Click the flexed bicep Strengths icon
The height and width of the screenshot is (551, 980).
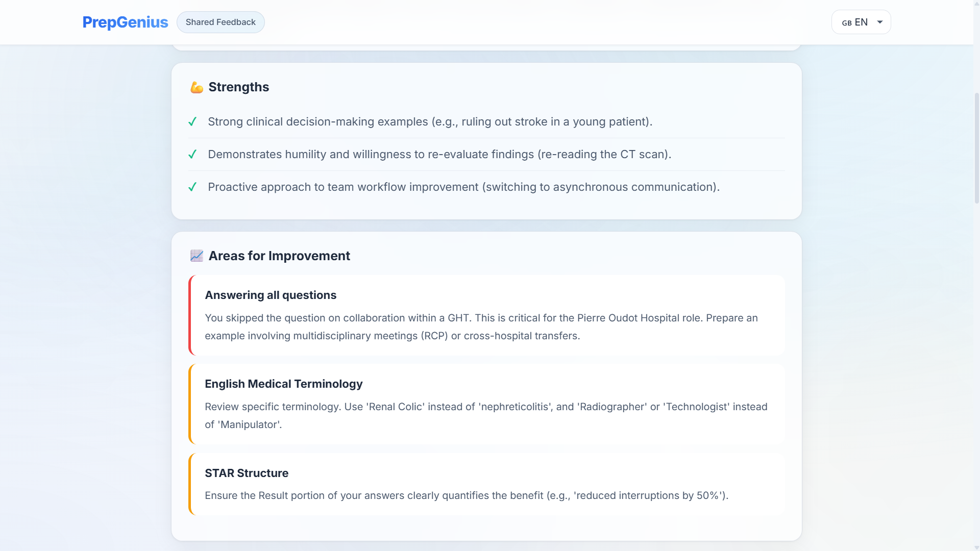[197, 87]
